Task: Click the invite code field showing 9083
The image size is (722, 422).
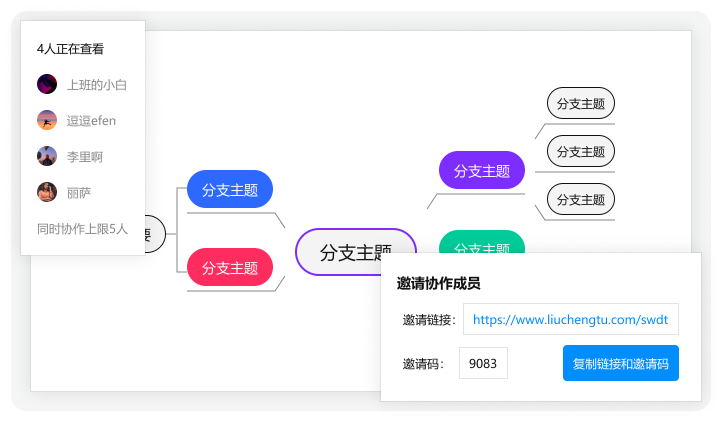Action: tap(483, 363)
